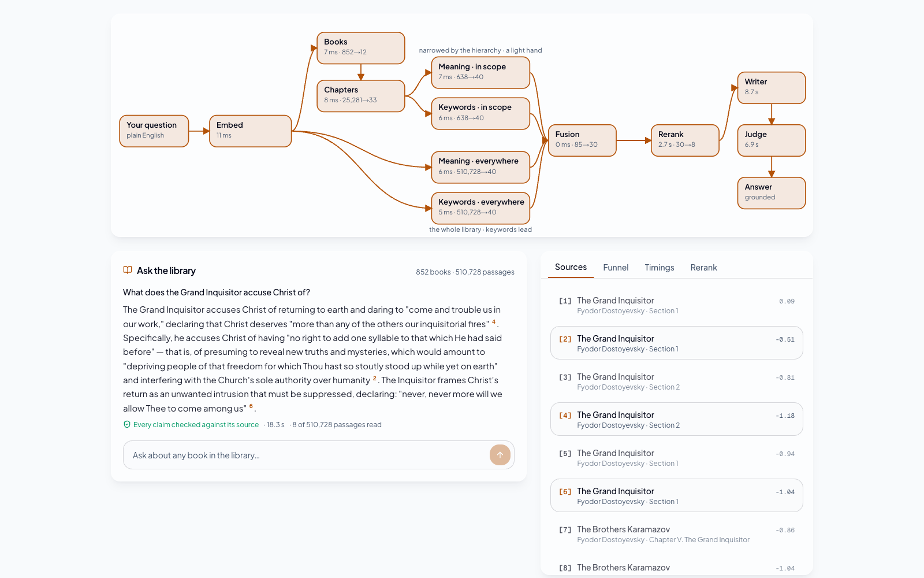Select the Your question pipeline node

[154, 131]
